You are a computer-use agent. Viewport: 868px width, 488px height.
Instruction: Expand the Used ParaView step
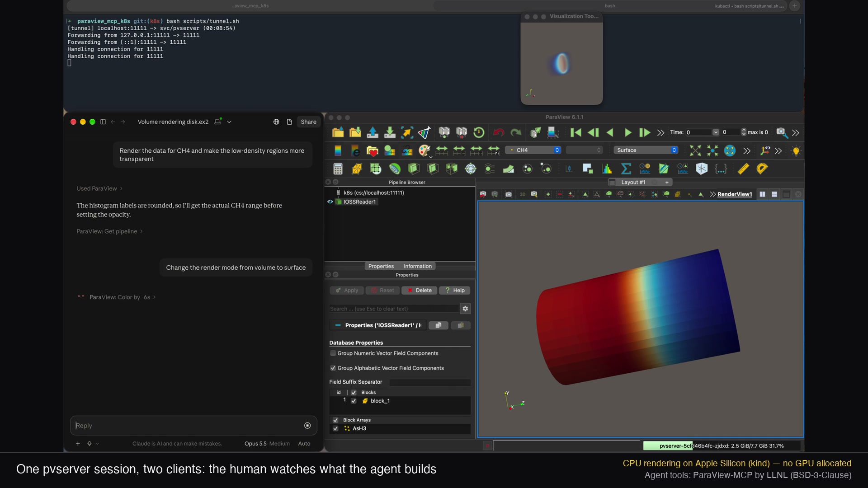[x=99, y=188]
